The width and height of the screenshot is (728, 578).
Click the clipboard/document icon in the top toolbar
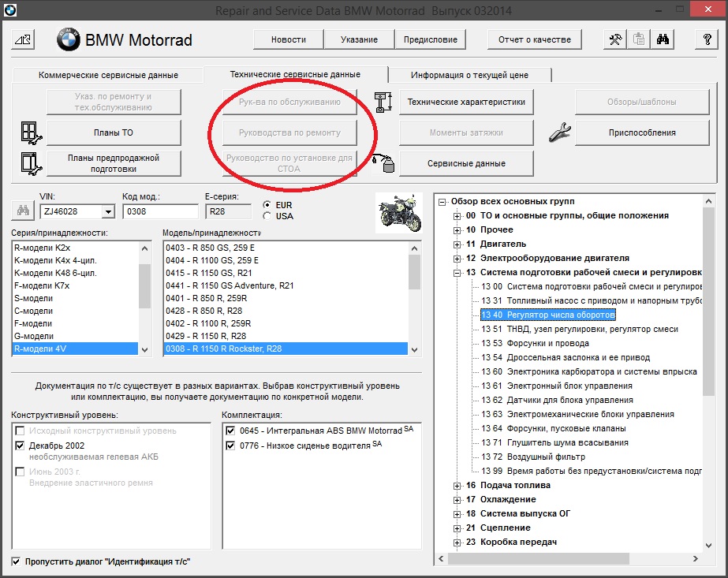pos(639,39)
